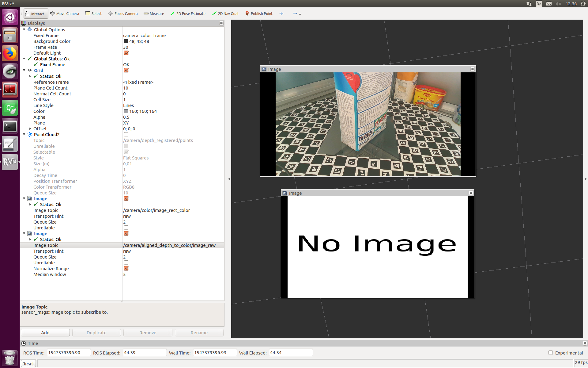This screenshot has height=368, width=588.
Task: Expand the Offset property
Action: point(30,129)
